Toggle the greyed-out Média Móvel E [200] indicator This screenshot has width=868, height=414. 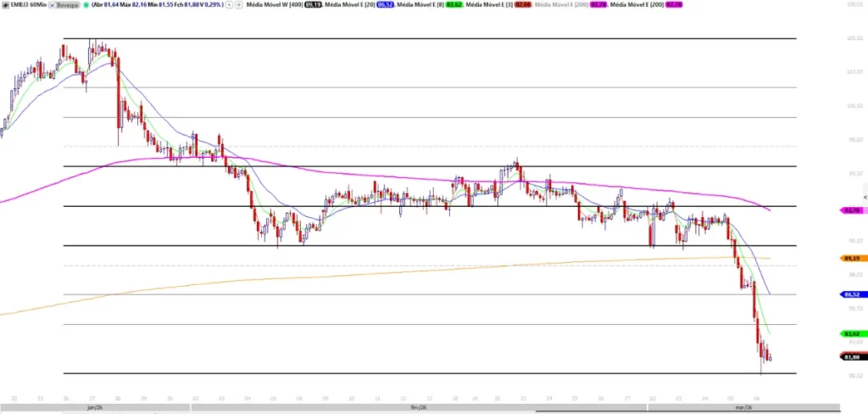(561, 4)
